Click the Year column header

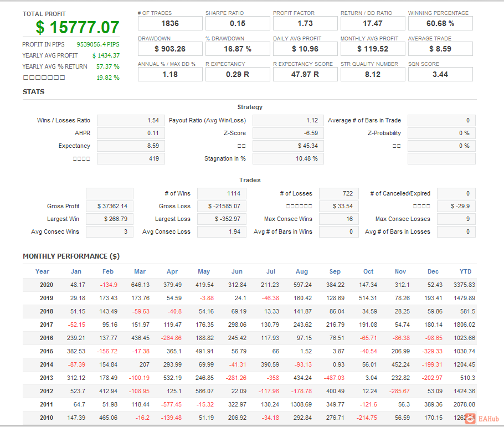(42, 271)
